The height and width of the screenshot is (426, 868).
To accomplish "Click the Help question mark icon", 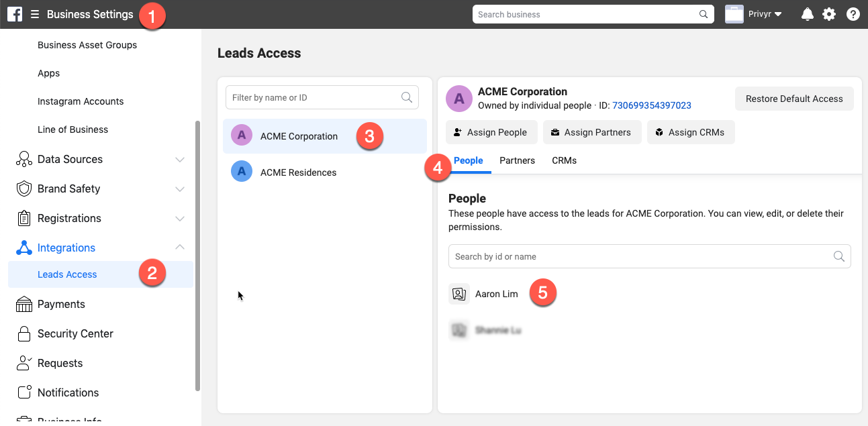I will [x=853, y=13].
